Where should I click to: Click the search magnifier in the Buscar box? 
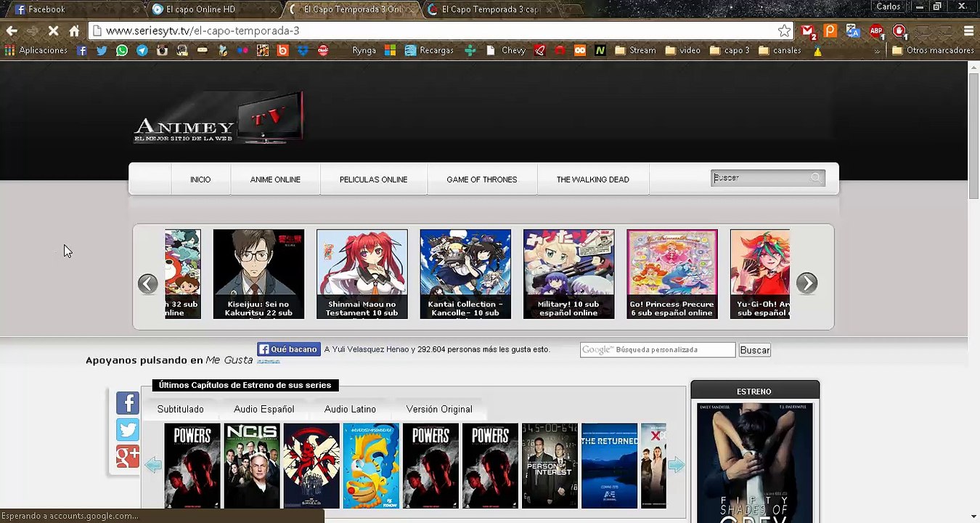coord(816,178)
